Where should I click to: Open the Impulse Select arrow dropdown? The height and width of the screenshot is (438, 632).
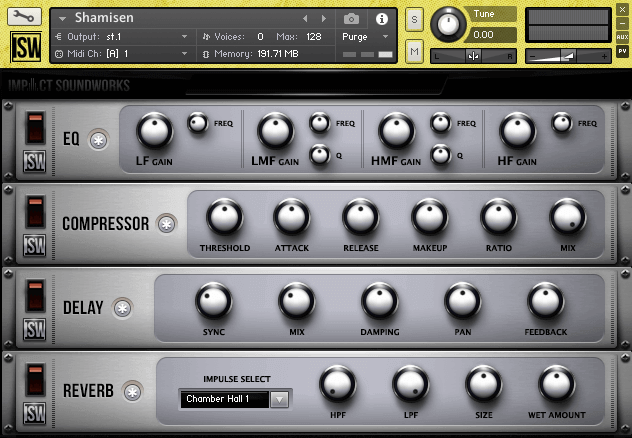coord(280,399)
